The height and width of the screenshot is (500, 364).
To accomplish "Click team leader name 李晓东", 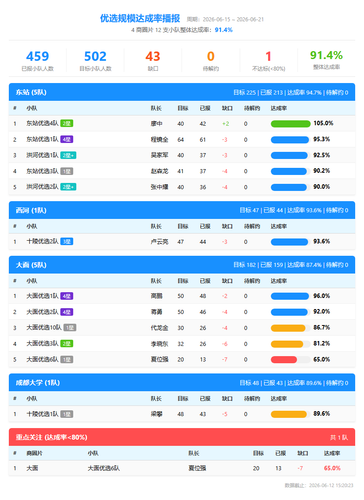I will (x=159, y=344).
